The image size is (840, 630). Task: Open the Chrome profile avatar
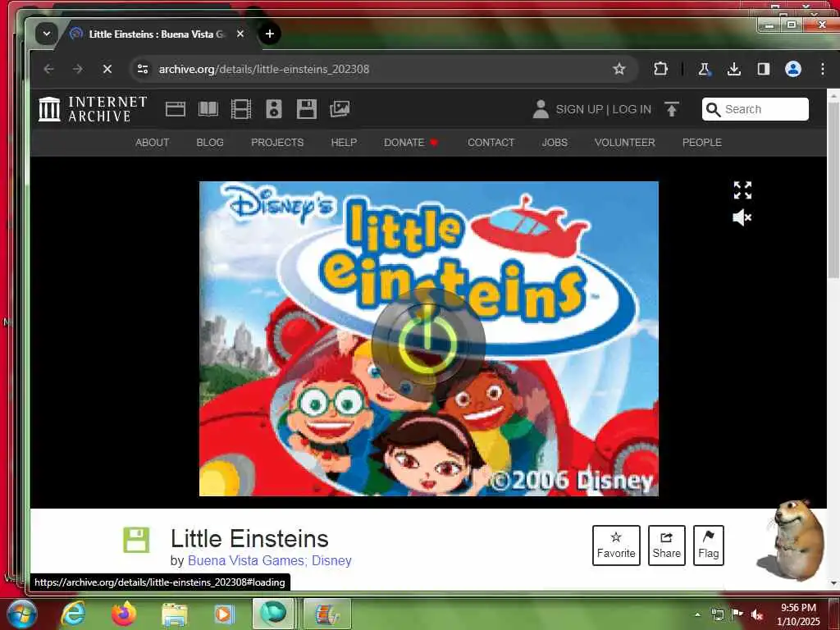click(793, 69)
